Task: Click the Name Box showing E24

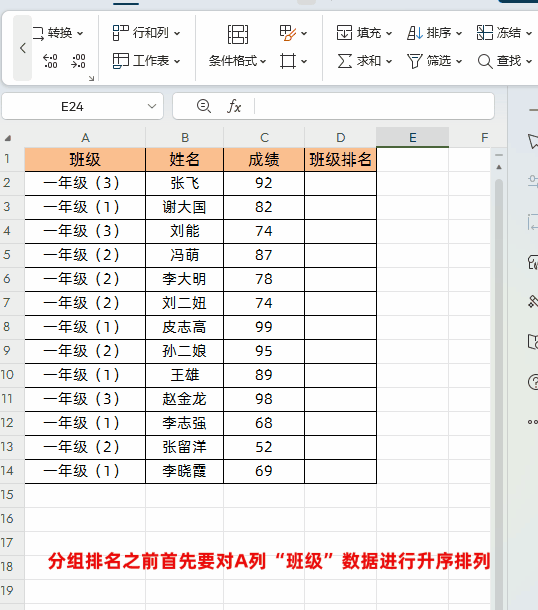Action: pos(72,107)
